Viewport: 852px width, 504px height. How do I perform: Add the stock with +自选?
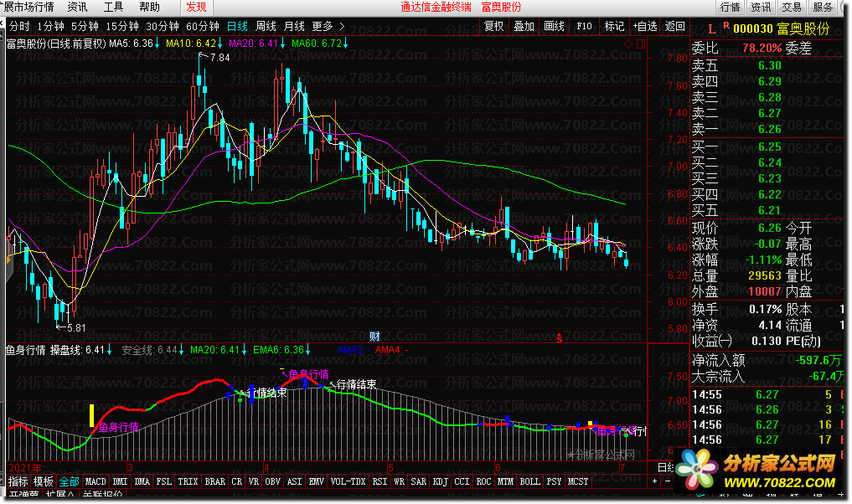tap(645, 26)
